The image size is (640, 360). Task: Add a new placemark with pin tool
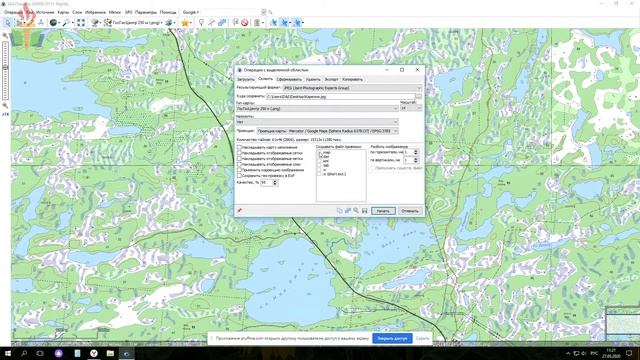201,23
